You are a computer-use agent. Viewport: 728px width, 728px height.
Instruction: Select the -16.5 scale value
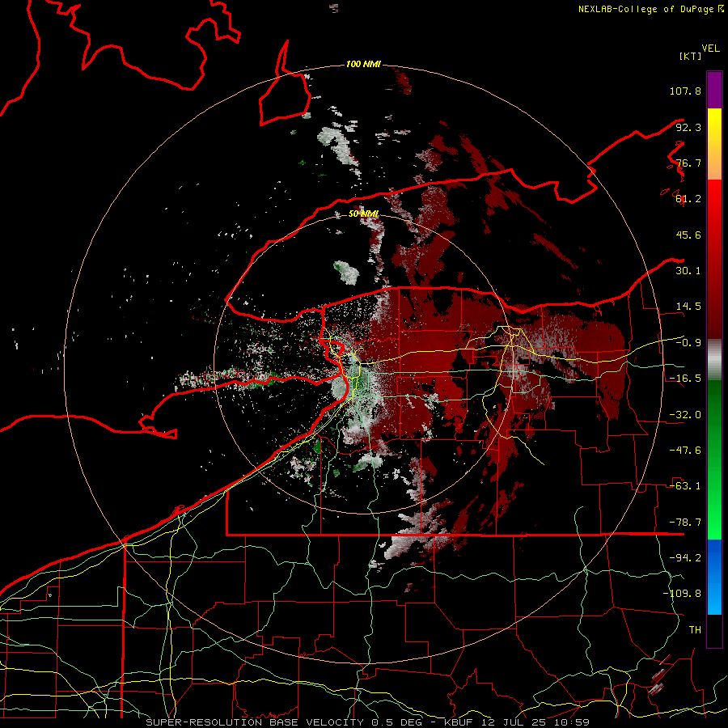pyautogui.click(x=685, y=379)
